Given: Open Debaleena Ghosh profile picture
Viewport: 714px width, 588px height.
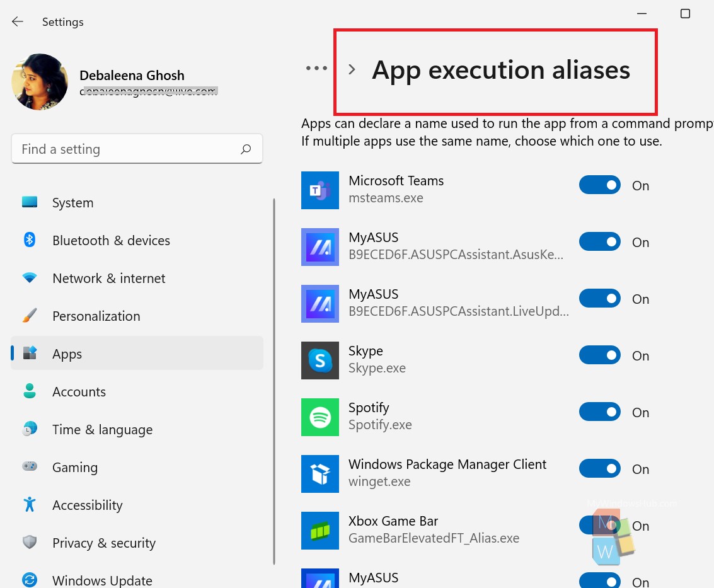Looking at the screenshot, I should pyautogui.click(x=40, y=81).
